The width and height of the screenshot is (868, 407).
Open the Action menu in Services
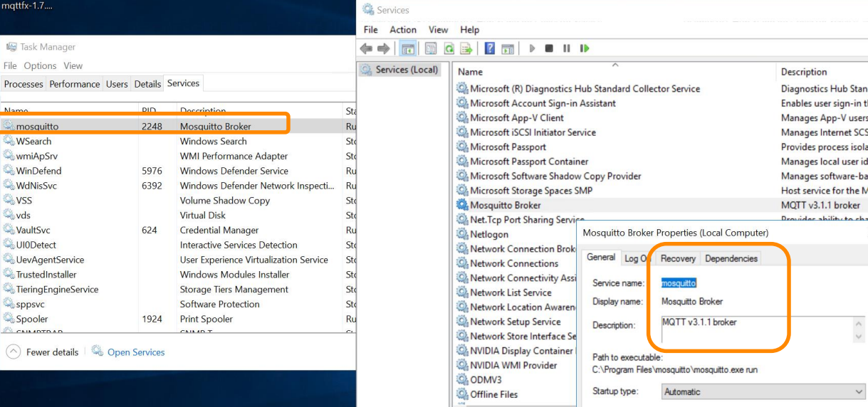[403, 30]
